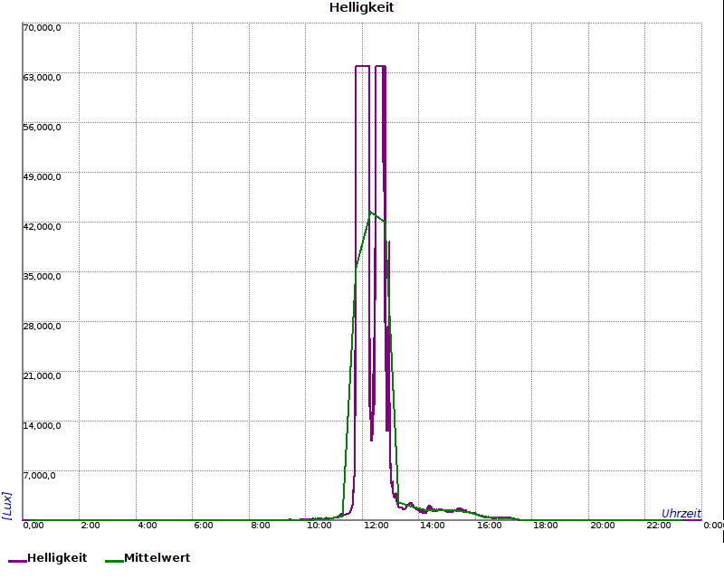The image size is (724, 588).
Task: Click the 70,000,0 y-axis label
Action: pos(42,28)
